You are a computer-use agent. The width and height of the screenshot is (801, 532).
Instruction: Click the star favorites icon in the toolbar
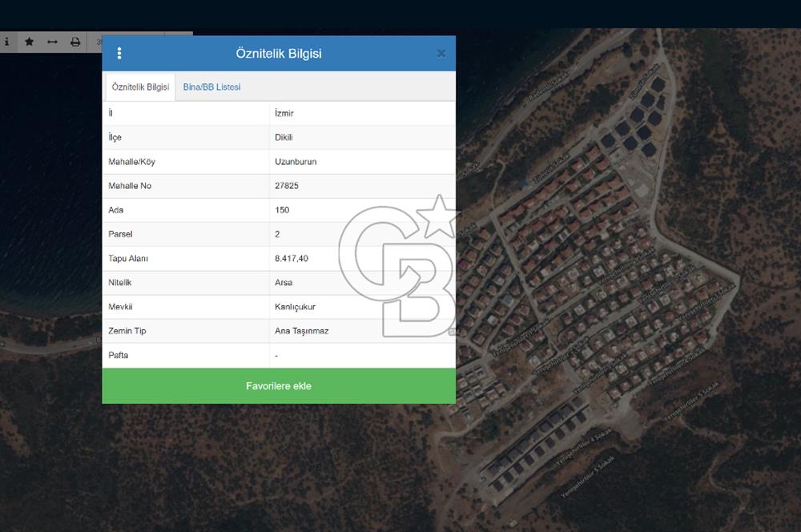pos(30,42)
